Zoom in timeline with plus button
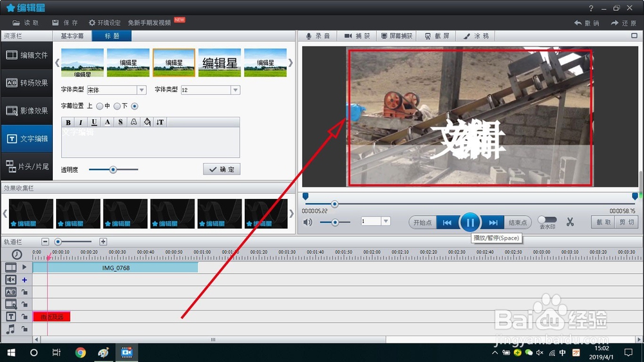The width and height of the screenshot is (644, 362). point(103,242)
